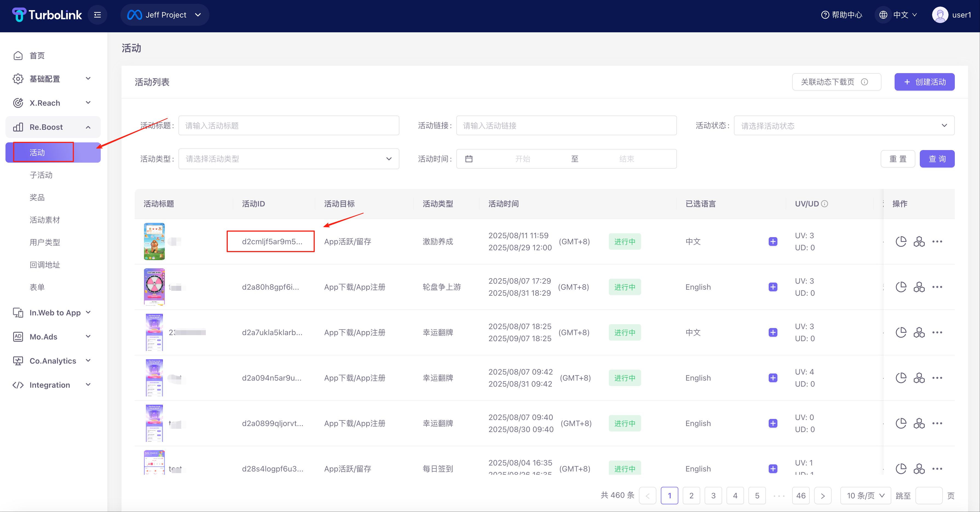Open more options for third activity row
This screenshot has width=980, height=512.
pyautogui.click(x=937, y=332)
